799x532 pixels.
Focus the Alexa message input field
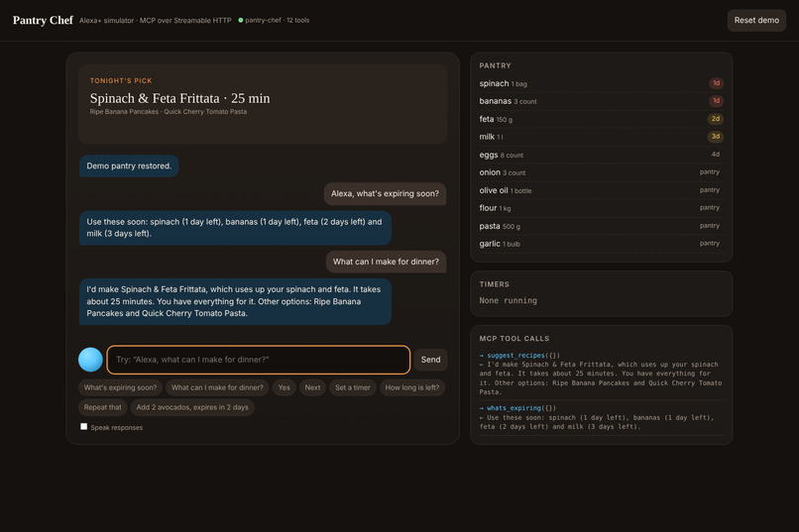(259, 360)
